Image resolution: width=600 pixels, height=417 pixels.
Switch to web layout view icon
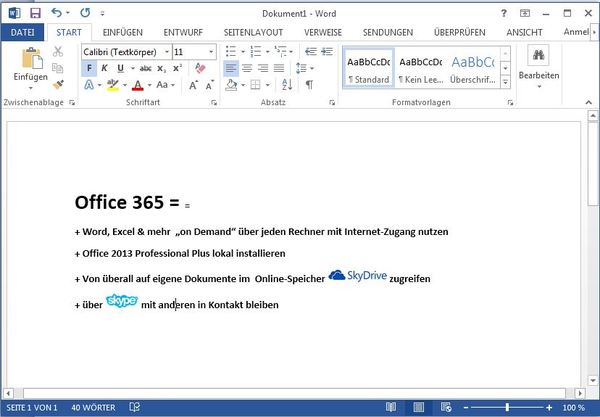[x=446, y=407]
